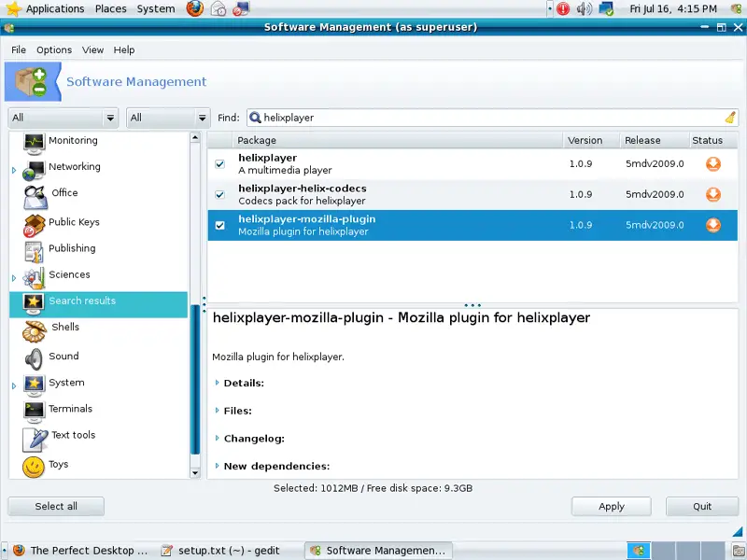Expand the Networking category tree
This screenshot has height=560, width=747.
click(14, 170)
